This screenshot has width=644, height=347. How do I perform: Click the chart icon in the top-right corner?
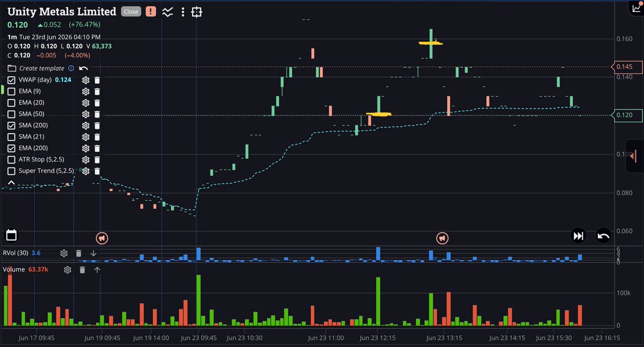click(x=637, y=7)
